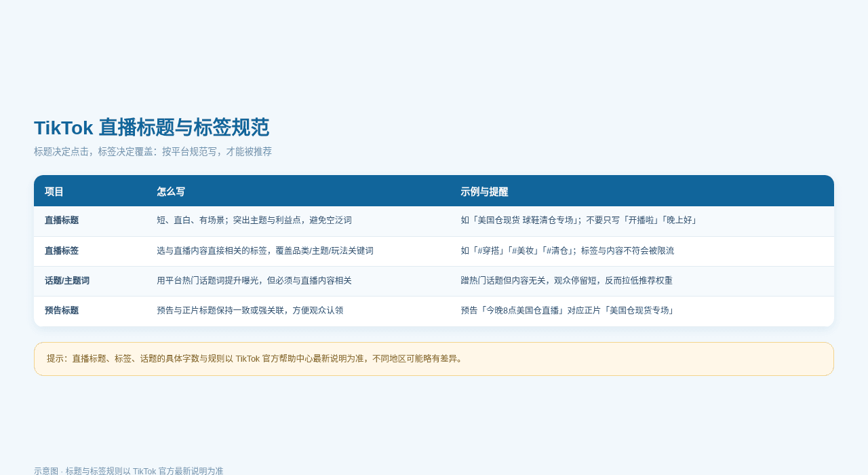Select the 直播标签 row label

pos(62,250)
